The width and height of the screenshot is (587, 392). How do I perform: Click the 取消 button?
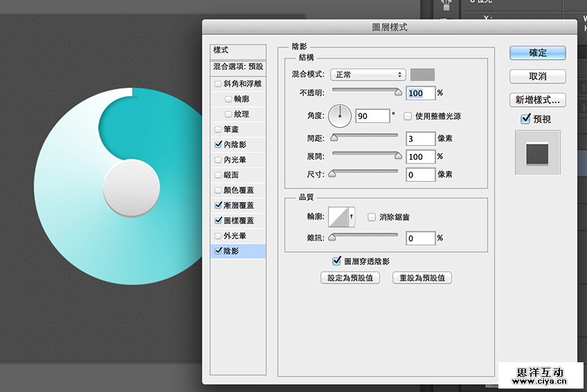coord(538,76)
